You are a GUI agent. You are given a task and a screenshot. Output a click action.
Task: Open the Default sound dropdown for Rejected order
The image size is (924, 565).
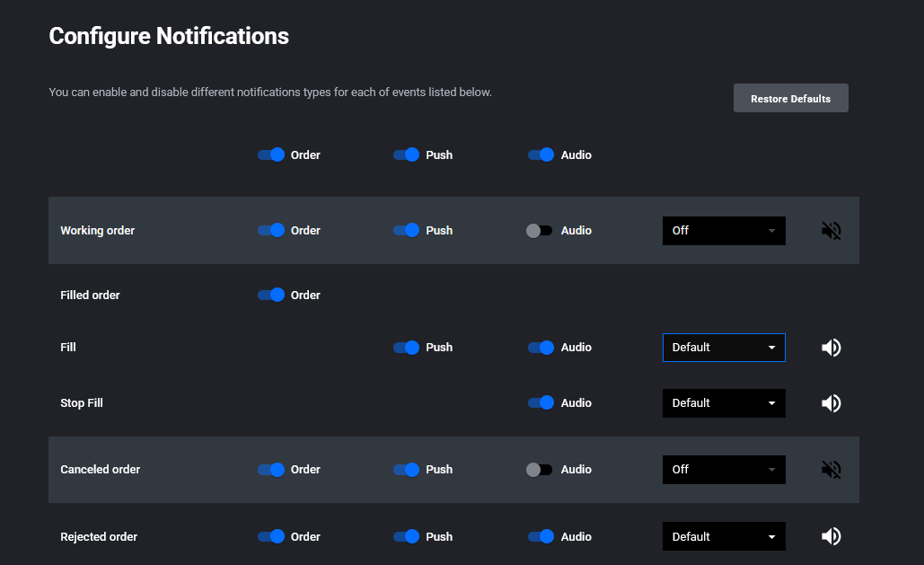(x=724, y=536)
